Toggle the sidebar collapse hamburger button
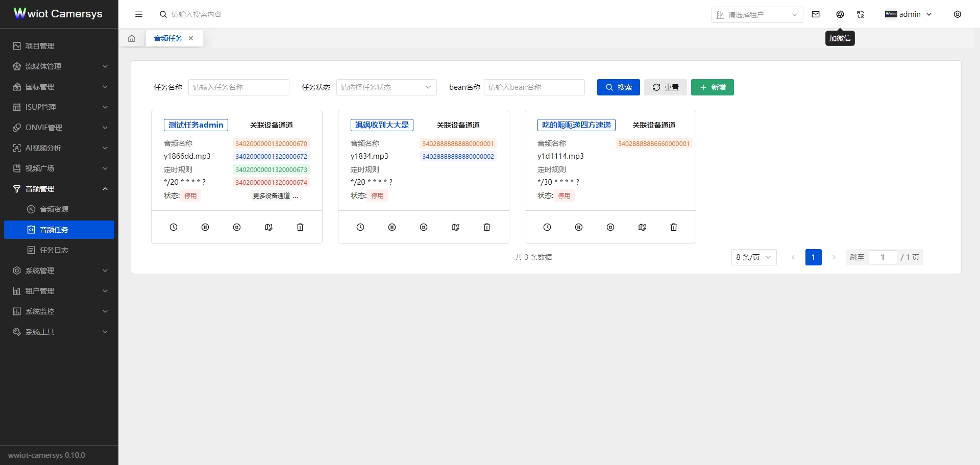 coord(139,14)
